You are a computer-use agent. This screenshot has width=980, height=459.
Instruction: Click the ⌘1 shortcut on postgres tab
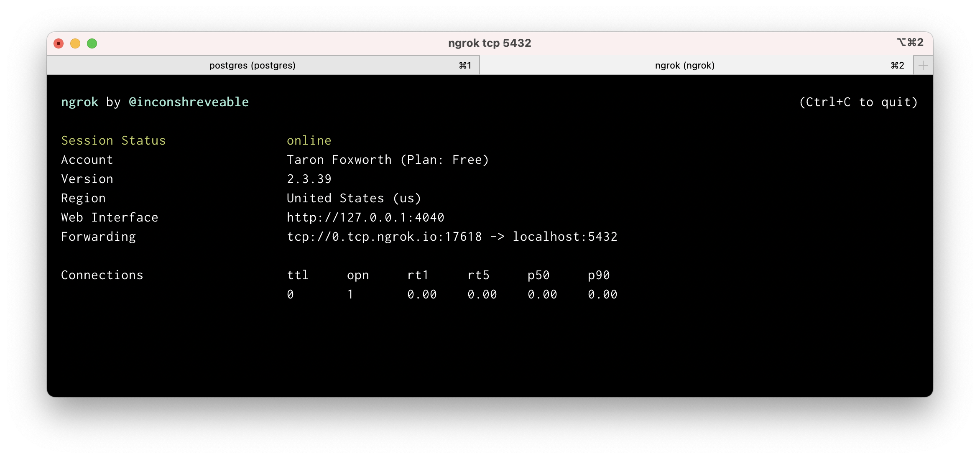coord(465,65)
